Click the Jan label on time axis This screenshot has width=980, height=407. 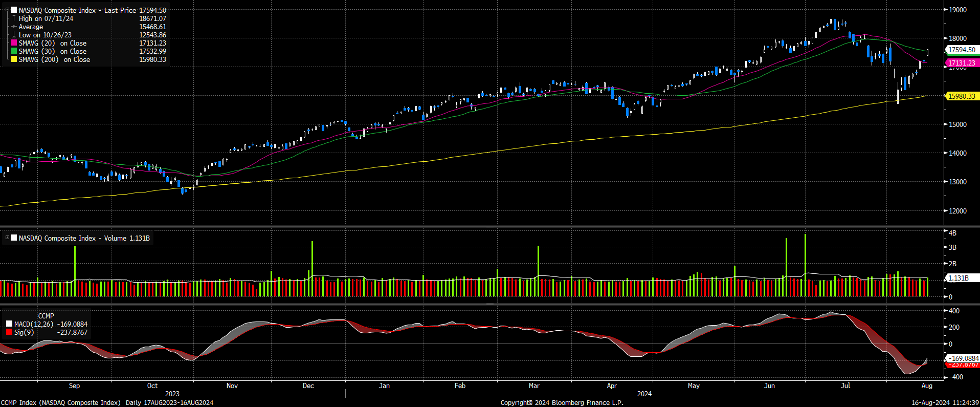coord(384,385)
